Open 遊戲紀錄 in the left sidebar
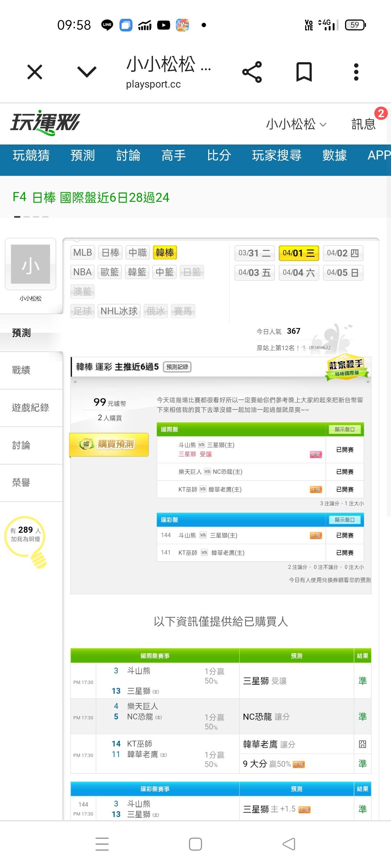 [31, 408]
